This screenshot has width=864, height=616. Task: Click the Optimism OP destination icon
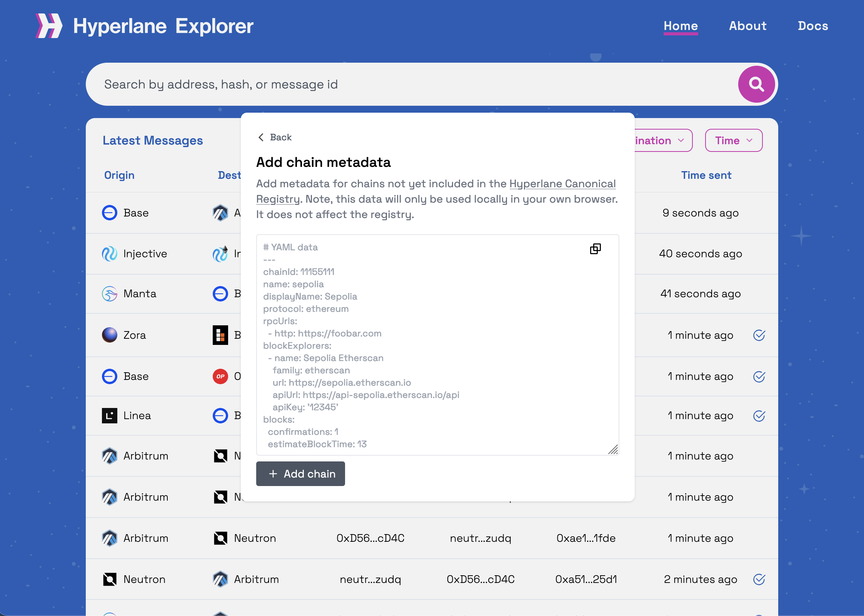pyautogui.click(x=220, y=376)
